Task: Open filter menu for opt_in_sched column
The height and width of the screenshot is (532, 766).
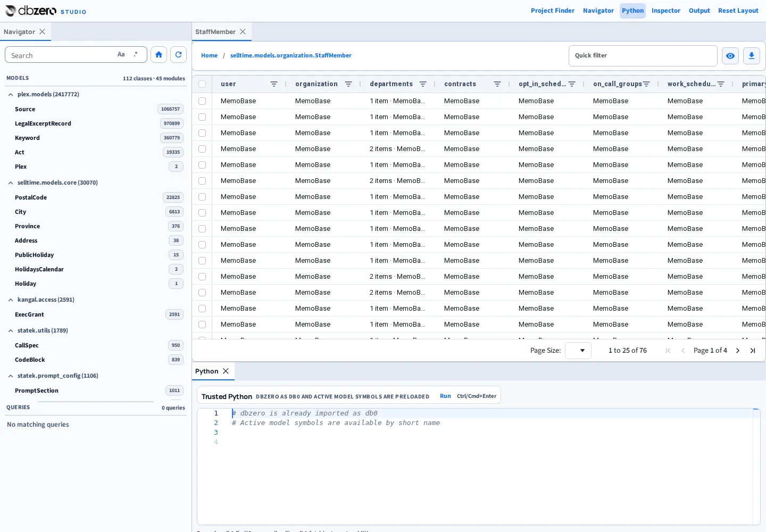Action: (572, 84)
